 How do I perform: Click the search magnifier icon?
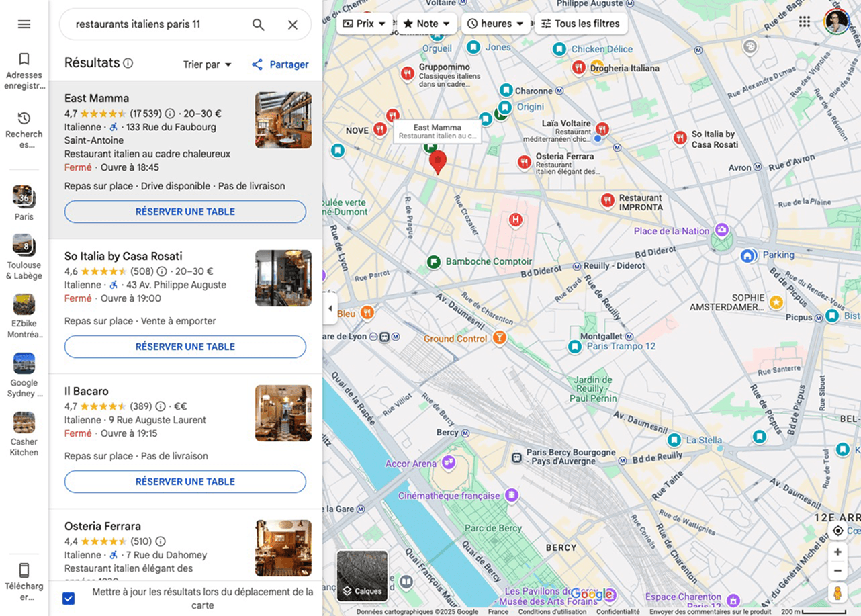[258, 24]
